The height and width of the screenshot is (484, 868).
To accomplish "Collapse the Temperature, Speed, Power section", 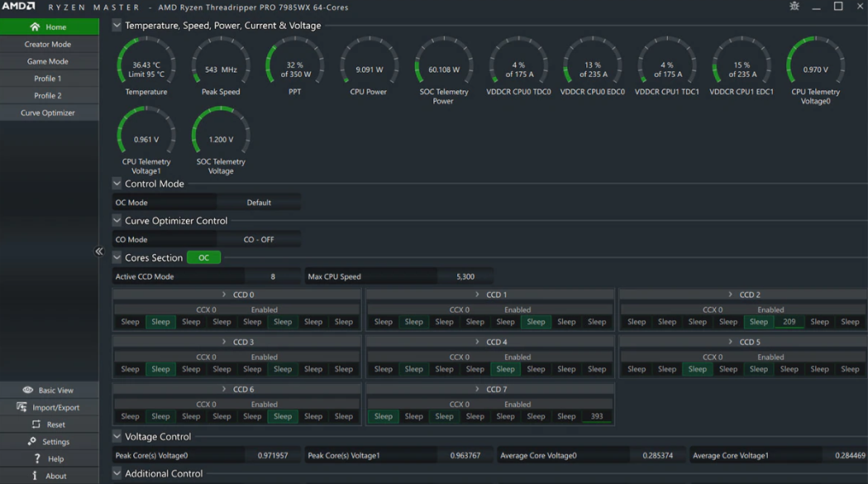I will (117, 26).
